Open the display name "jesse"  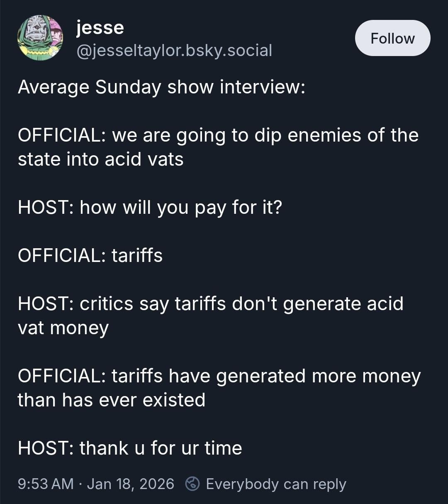(x=100, y=28)
